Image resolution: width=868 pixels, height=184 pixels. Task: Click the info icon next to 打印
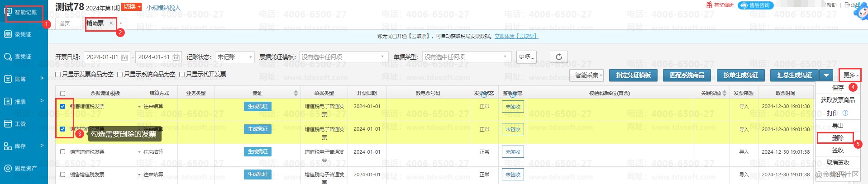click(845, 113)
